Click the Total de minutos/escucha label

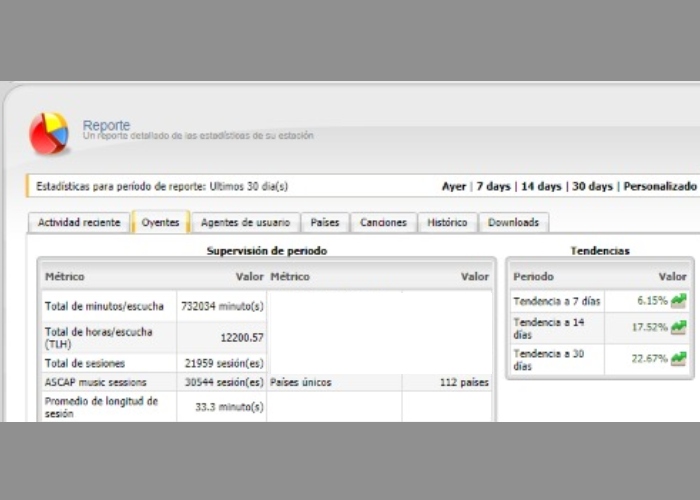(104, 306)
